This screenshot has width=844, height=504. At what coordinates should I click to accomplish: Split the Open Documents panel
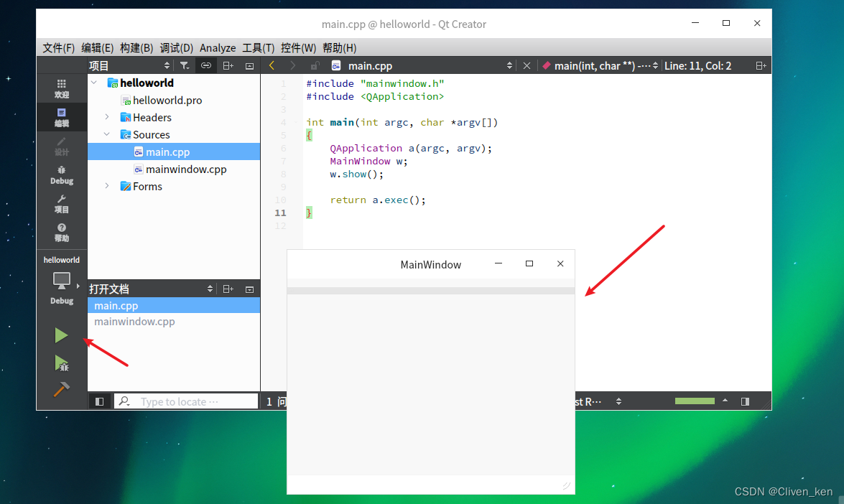(228, 289)
